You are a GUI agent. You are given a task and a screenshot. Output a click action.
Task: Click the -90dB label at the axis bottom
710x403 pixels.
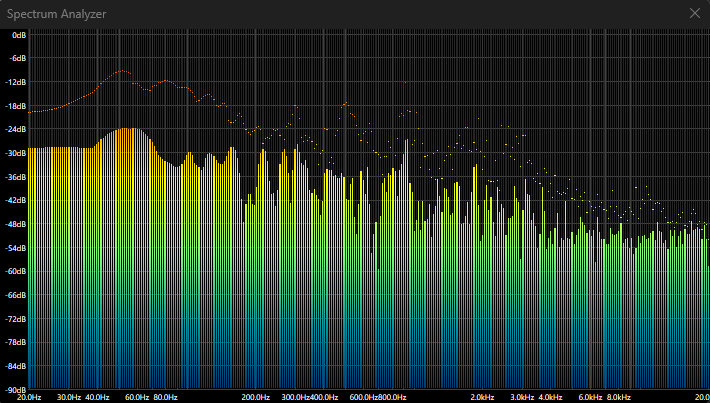(16, 389)
